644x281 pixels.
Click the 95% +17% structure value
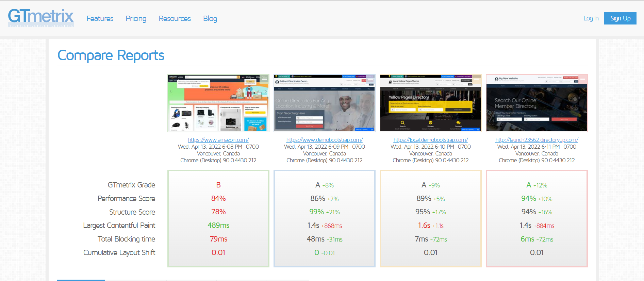[431, 212]
